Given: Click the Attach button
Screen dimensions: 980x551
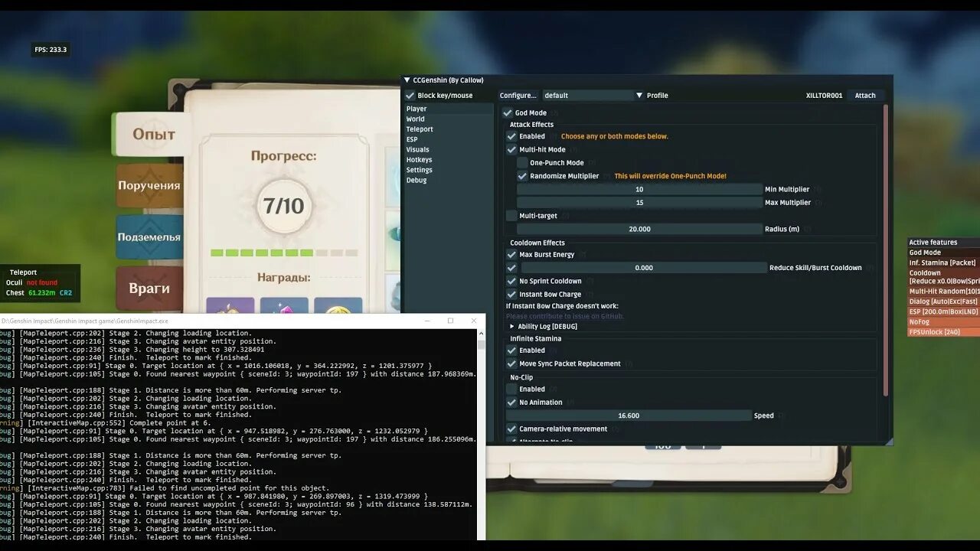Looking at the screenshot, I should (x=865, y=96).
